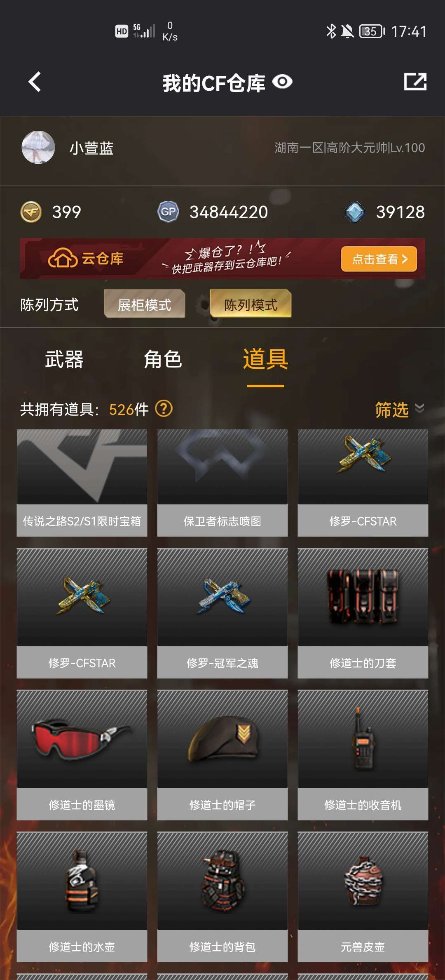Tap the GP currency icon
Screen dimensions: 445x980
[168, 212]
